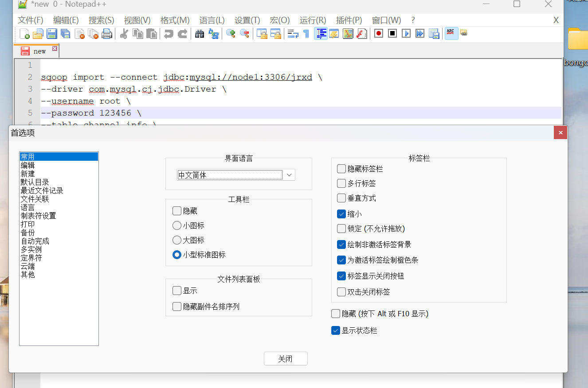The width and height of the screenshot is (588, 388).
Task: Toggle the ABC spell check icon
Action: (x=451, y=34)
